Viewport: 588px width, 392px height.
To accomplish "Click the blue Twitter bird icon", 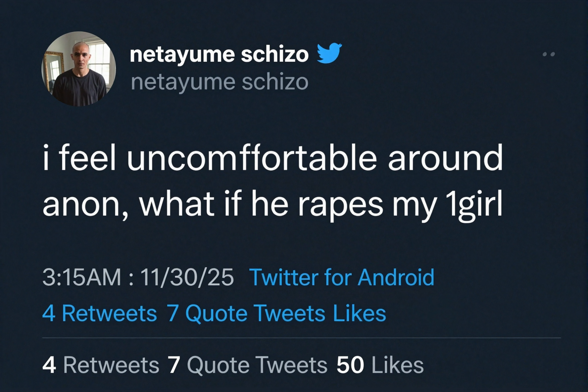I will (x=329, y=53).
